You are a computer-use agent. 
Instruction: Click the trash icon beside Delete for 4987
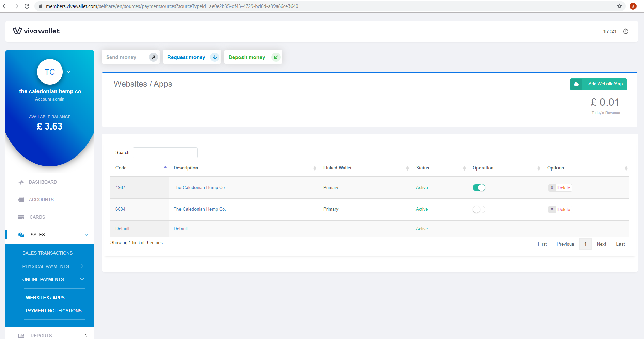pos(552,188)
